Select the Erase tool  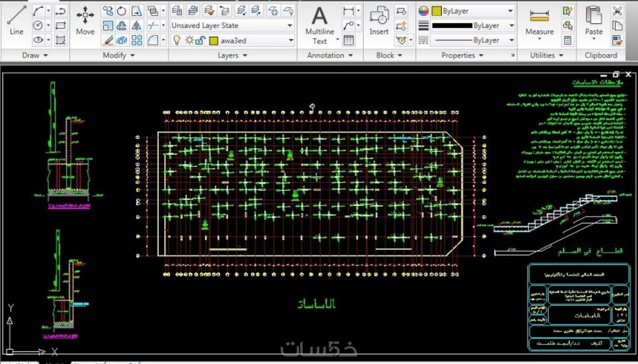(108, 40)
